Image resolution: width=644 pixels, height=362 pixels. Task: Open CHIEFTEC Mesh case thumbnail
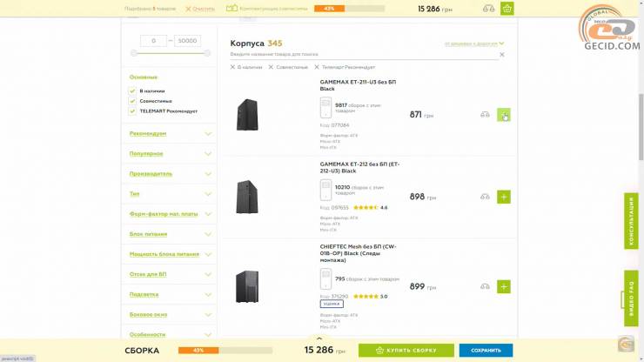(247, 286)
